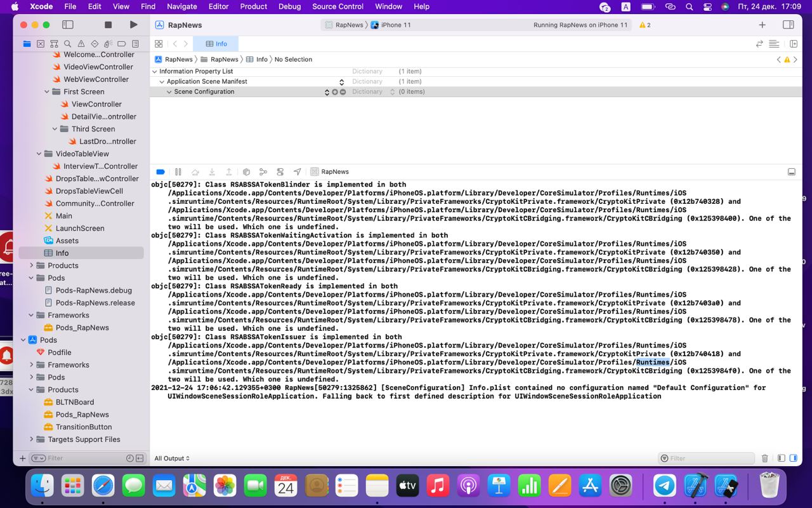The height and width of the screenshot is (508, 812).
Task: Pause program execution
Action: (x=178, y=172)
